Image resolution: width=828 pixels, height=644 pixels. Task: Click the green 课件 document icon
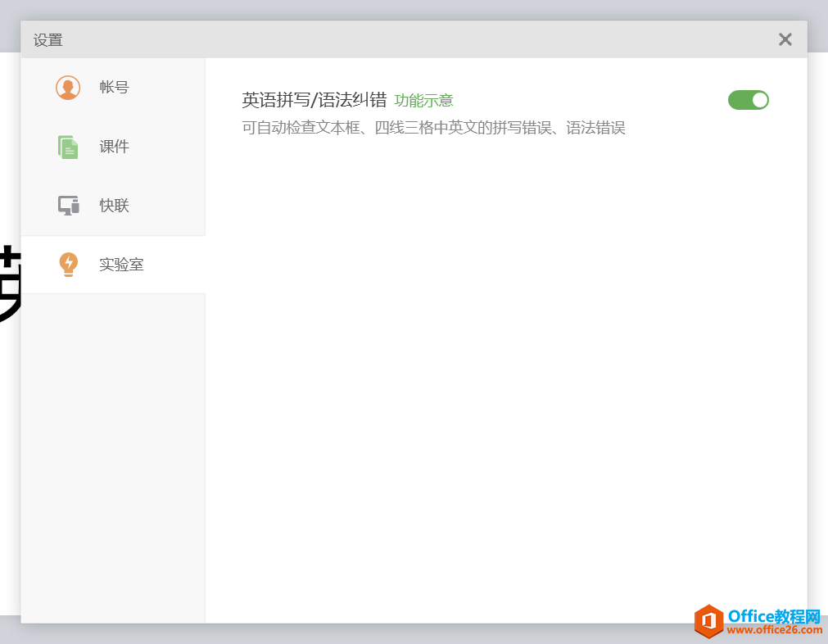pyautogui.click(x=68, y=147)
